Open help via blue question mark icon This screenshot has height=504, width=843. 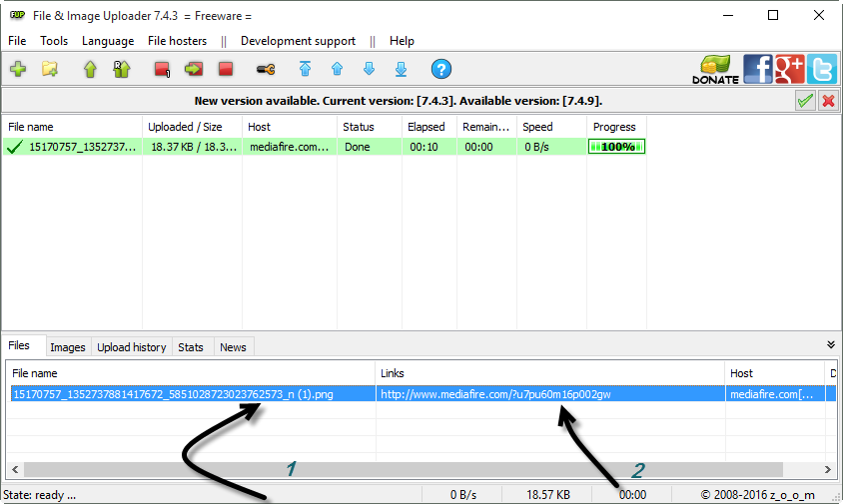click(440, 69)
